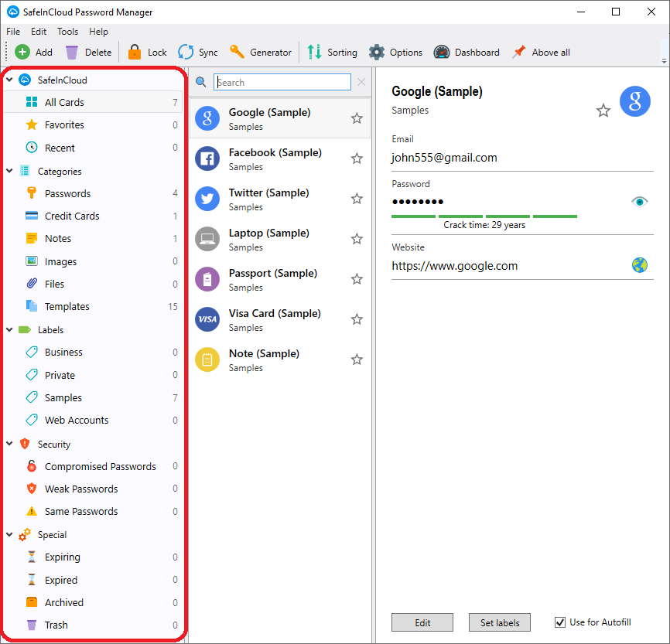This screenshot has height=644, width=670.
Task: Click the password strength bar
Action: 484,216
